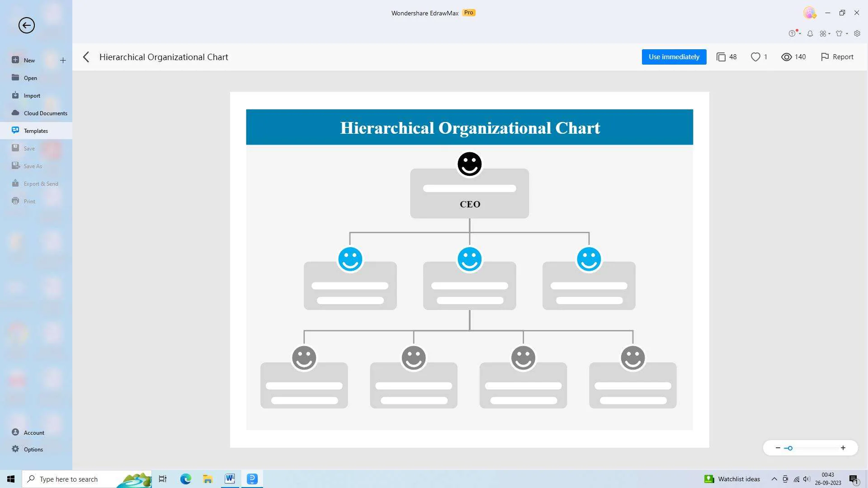The height and width of the screenshot is (488, 868).
Task: Click Use immediately button
Action: point(674,56)
